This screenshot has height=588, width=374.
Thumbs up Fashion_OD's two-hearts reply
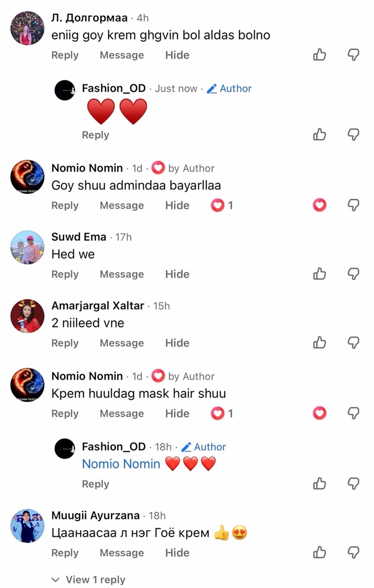click(x=319, y=134)
